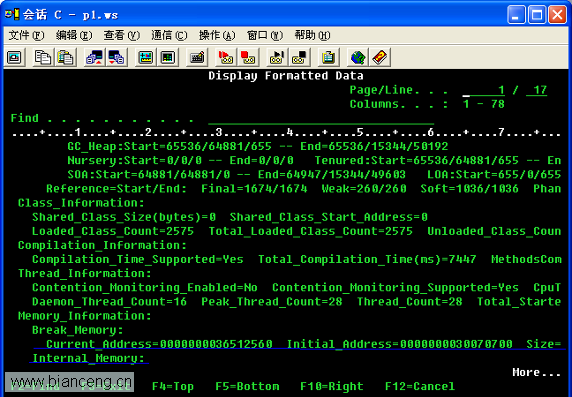Open the 操作(A) menu
Screen dimensions: 572x397
click(x=217, y=35)
